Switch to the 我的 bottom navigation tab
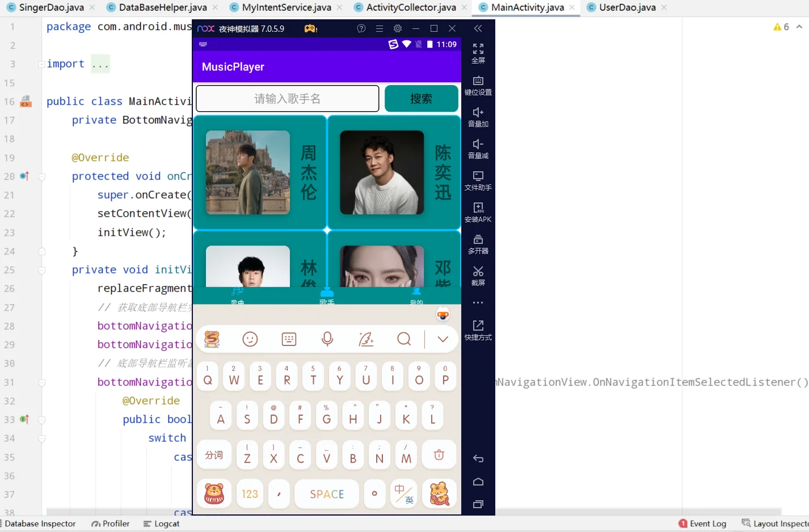 pyautogui.click(x=416, y=296)
